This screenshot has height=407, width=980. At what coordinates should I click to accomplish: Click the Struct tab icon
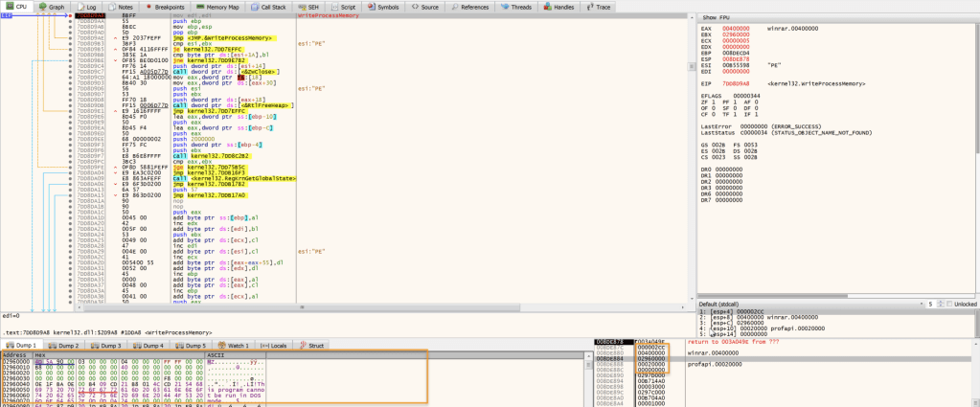tap(304, 345)
